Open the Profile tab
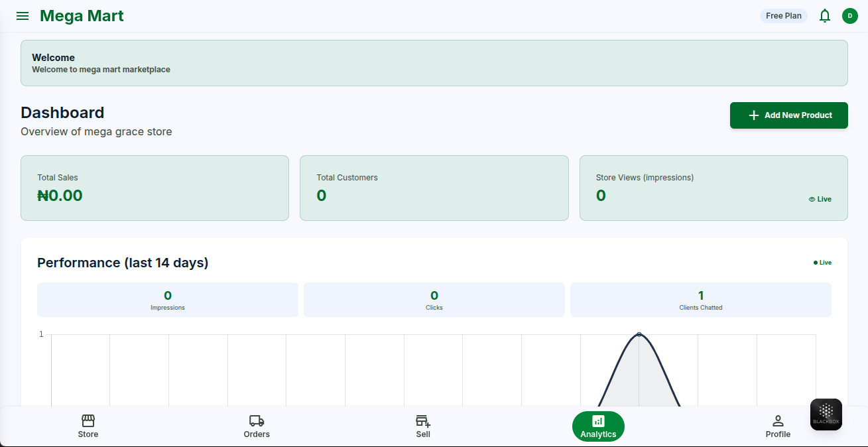Screen dimensions: 868x447 pos(778,426)
